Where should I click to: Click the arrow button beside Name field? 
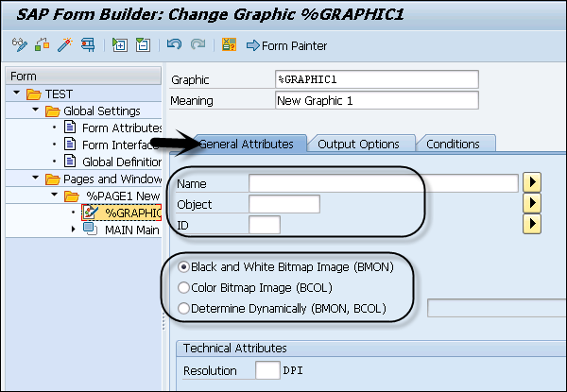coord(531,182)
